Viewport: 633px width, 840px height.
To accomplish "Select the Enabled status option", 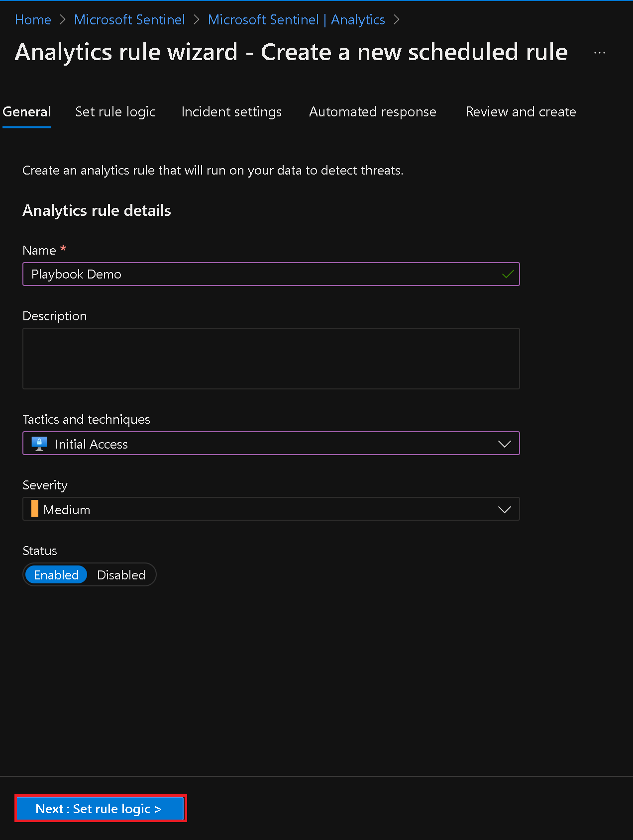I will point(56,575).
